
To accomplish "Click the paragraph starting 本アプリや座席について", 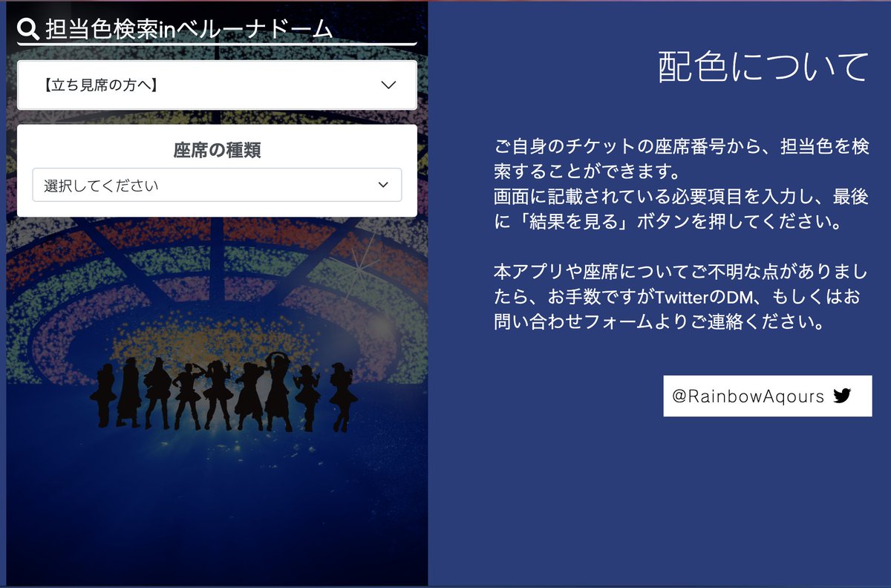I will pos(682,296).
